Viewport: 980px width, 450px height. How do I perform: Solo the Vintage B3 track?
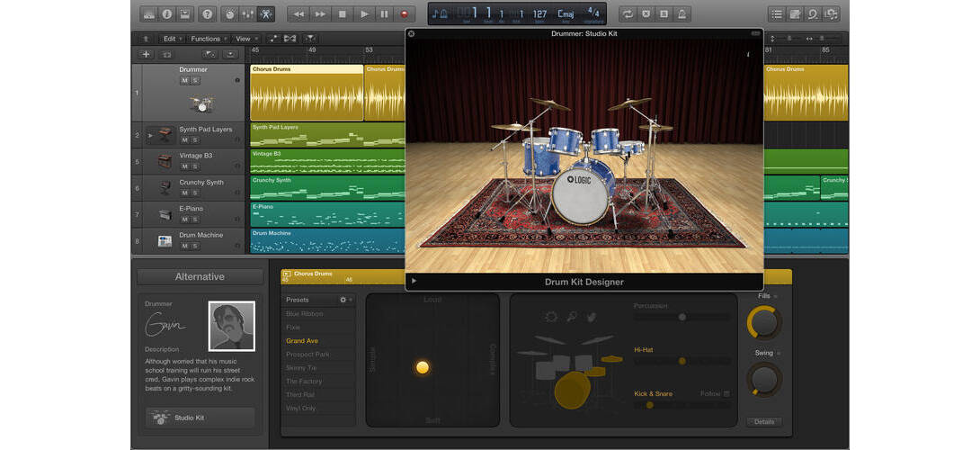pyautogui.click(x=195, y=166)
